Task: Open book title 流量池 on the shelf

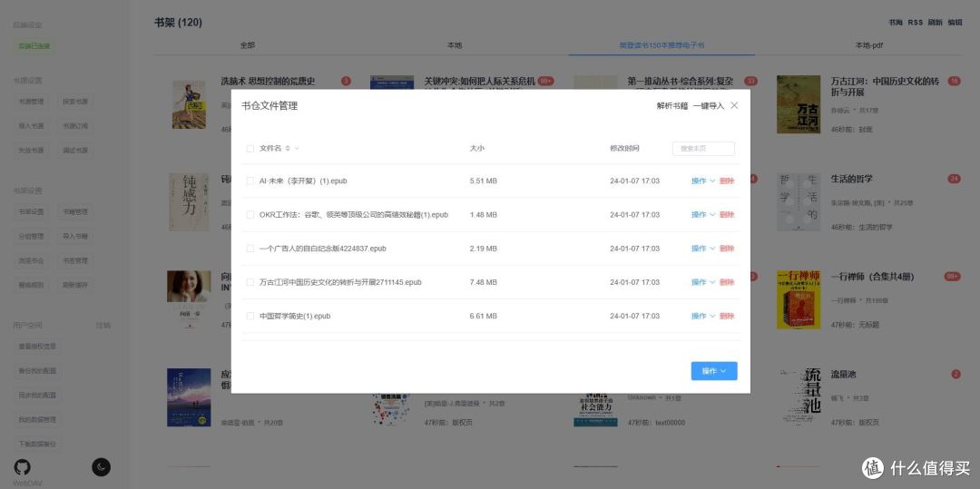Action: coord(843,375)
